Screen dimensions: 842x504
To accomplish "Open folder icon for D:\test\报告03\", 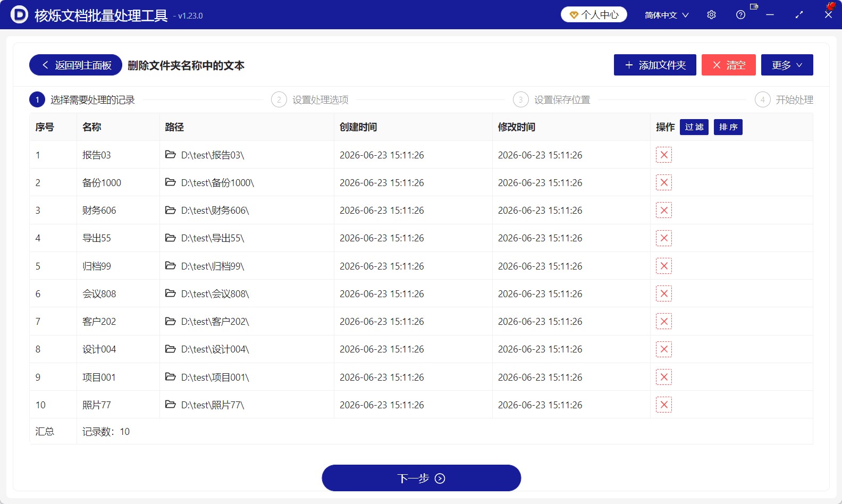I will click(x=170, y=155).
